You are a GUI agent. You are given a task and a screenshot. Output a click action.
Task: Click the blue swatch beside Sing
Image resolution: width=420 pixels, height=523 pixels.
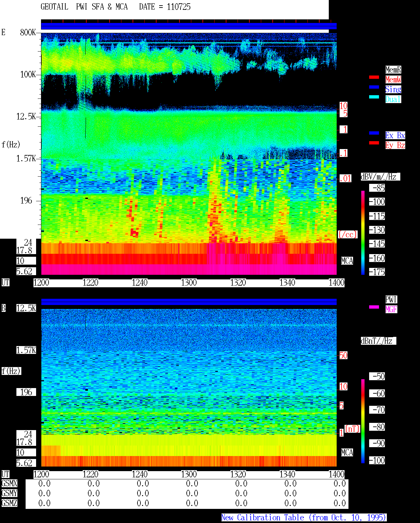pos(374,87)
